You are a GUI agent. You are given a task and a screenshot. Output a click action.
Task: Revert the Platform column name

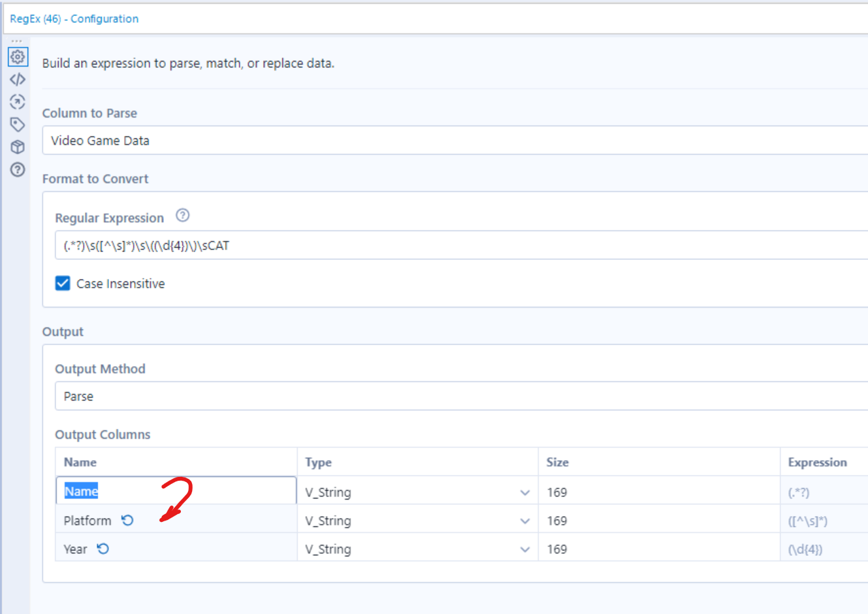[127, 520]
